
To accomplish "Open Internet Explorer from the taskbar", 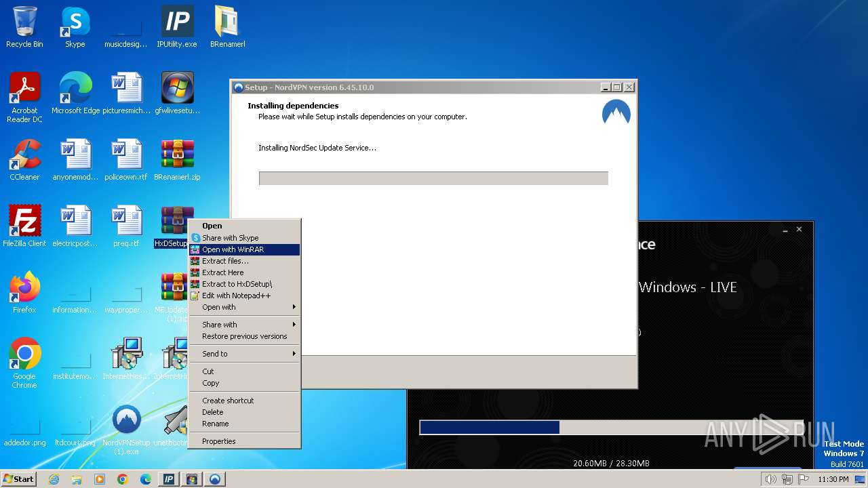I will (54, 479).
